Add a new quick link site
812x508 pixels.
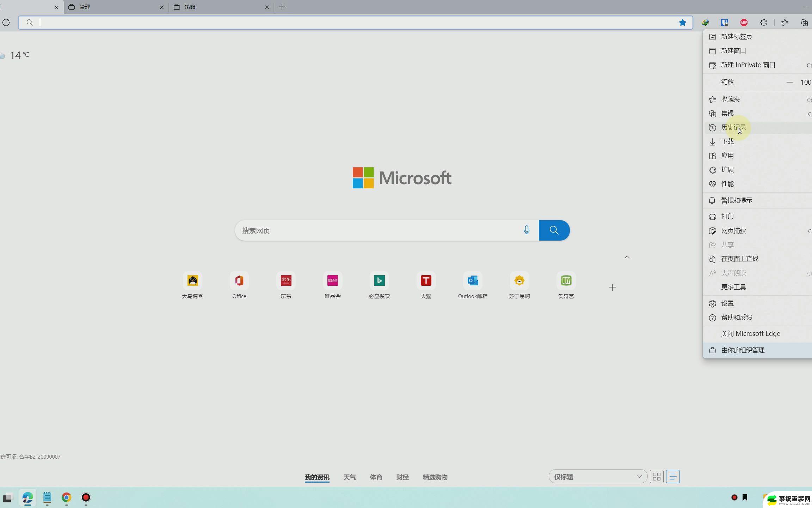pos(613,287)
